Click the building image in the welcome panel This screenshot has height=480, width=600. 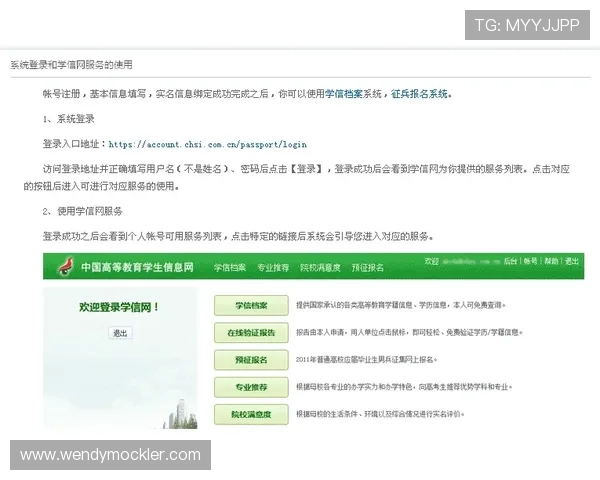click(x=181, y=414)
